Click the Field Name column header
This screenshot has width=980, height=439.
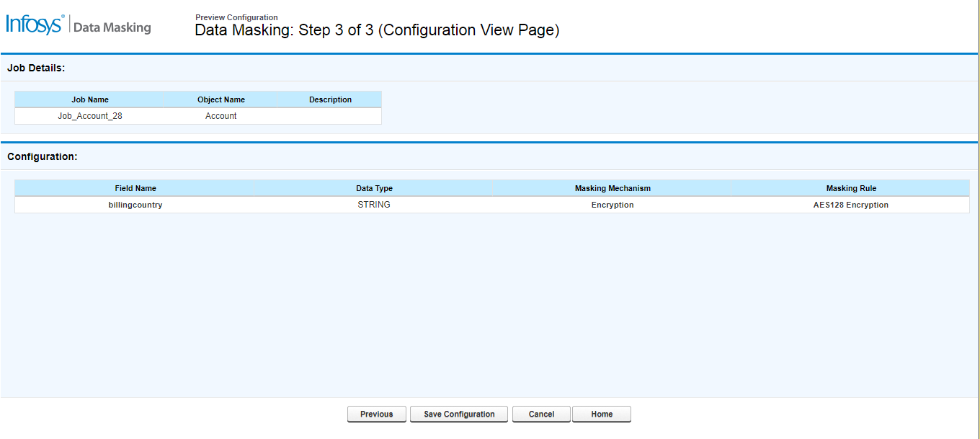[135, 188]
